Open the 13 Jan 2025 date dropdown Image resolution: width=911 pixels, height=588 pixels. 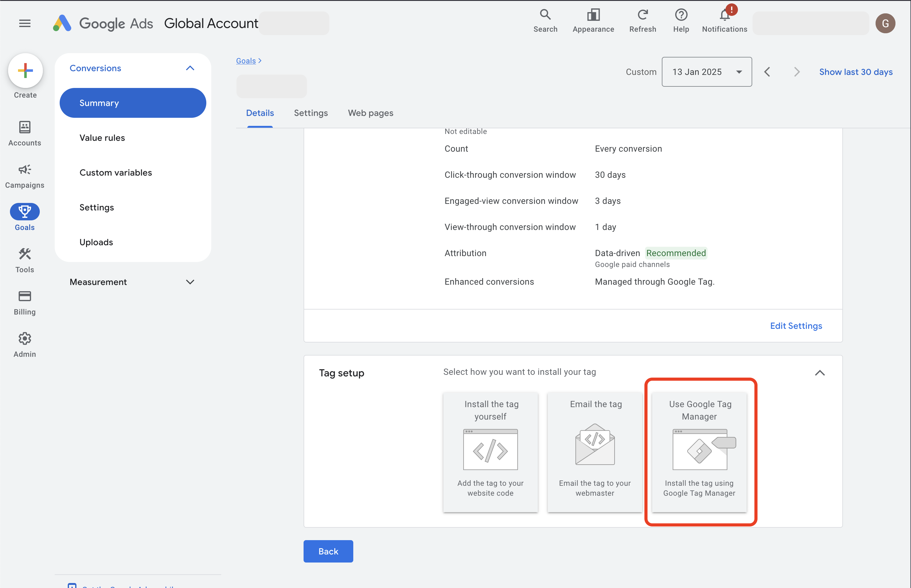tap(707, 72)
